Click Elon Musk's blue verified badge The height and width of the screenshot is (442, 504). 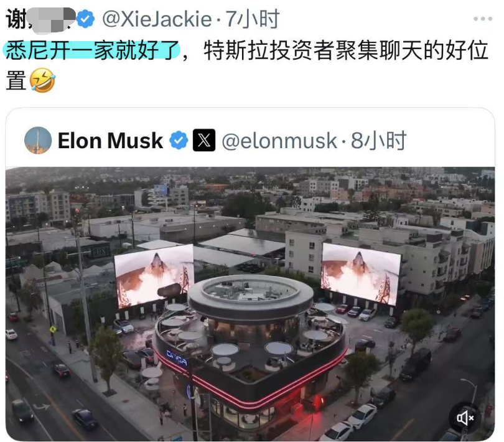tap(179, 141)
